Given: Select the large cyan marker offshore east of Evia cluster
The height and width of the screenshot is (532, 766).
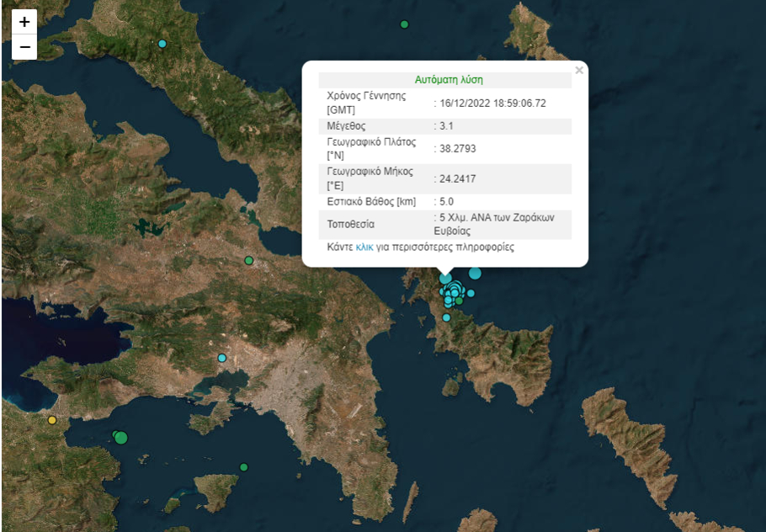Looking at the screenshot, I should 475,274.
